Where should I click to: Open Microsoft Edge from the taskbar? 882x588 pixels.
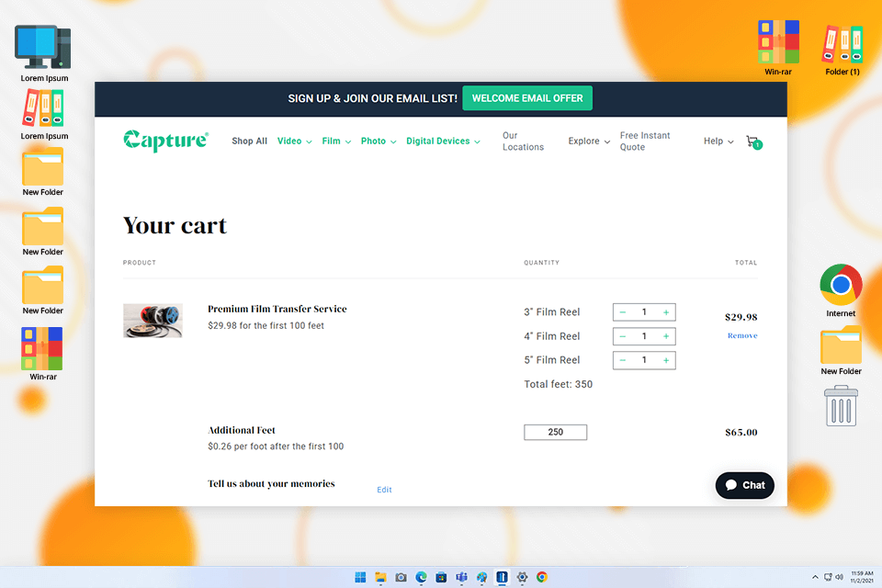(421, 577)
